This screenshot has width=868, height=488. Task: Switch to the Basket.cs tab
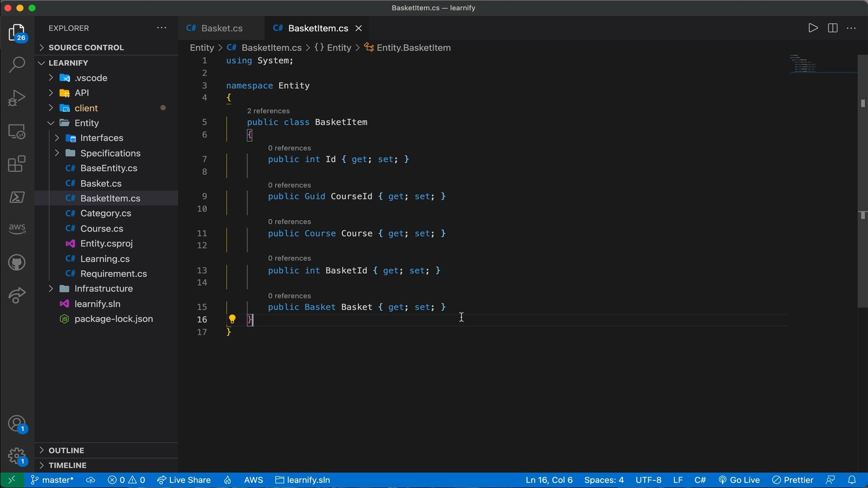tap(222, 28)
